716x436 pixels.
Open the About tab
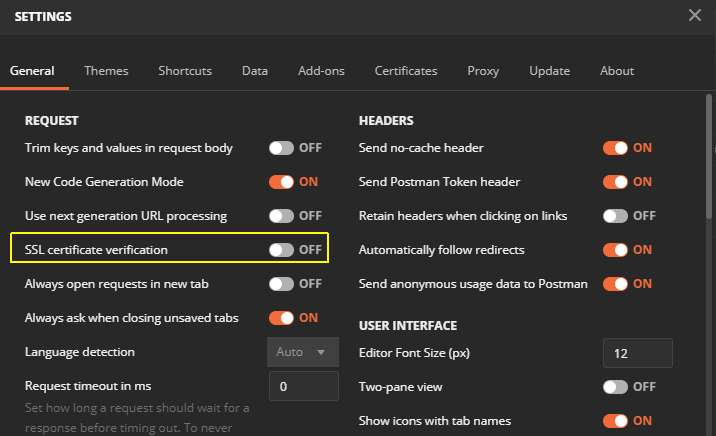pos(617,71)
